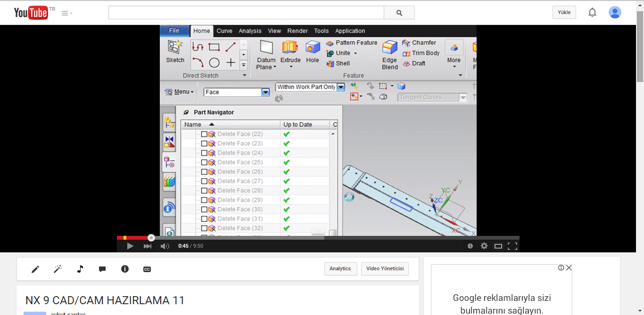Click the Chamfer tool
Viewport: 644px width, 315px height.
(x=419, y=43)
